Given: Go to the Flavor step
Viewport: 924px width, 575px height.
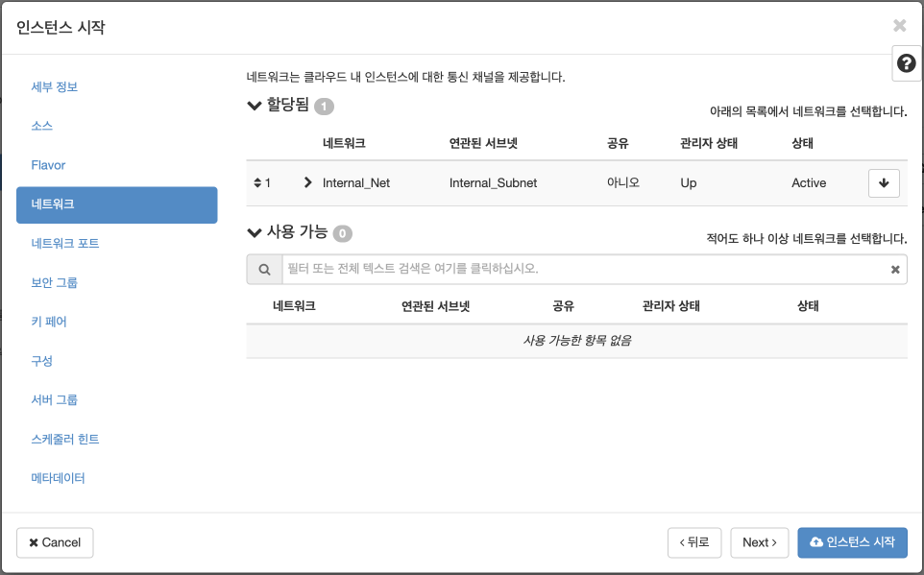Looking at the screenshot, I should click(x=48, y=165).
